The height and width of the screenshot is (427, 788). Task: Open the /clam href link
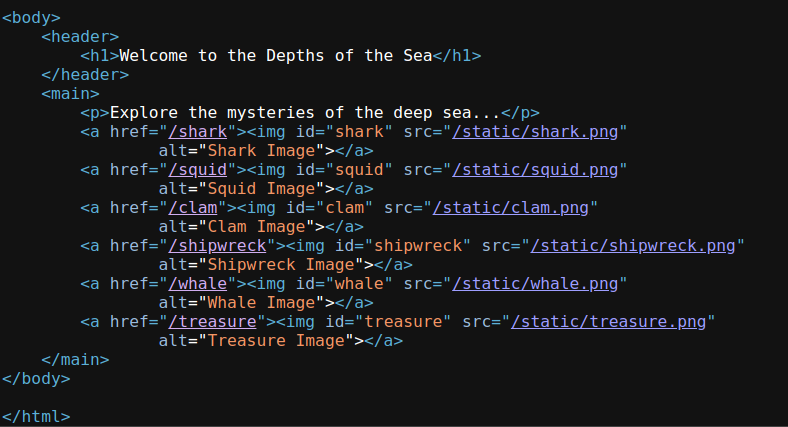pos(193,208)
